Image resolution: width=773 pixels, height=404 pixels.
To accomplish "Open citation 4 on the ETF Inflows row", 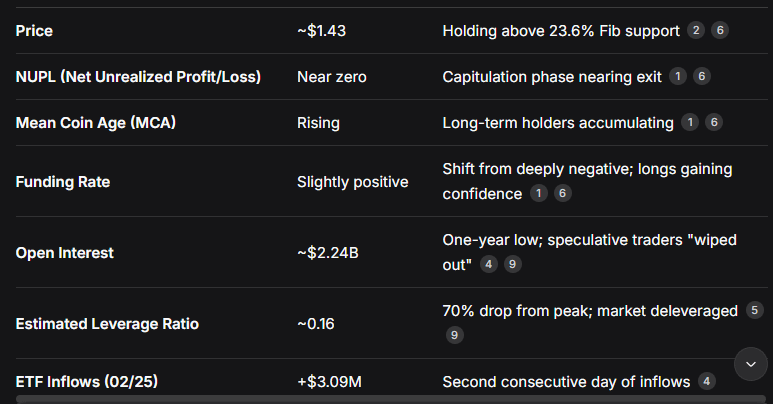I will [706, 381].
